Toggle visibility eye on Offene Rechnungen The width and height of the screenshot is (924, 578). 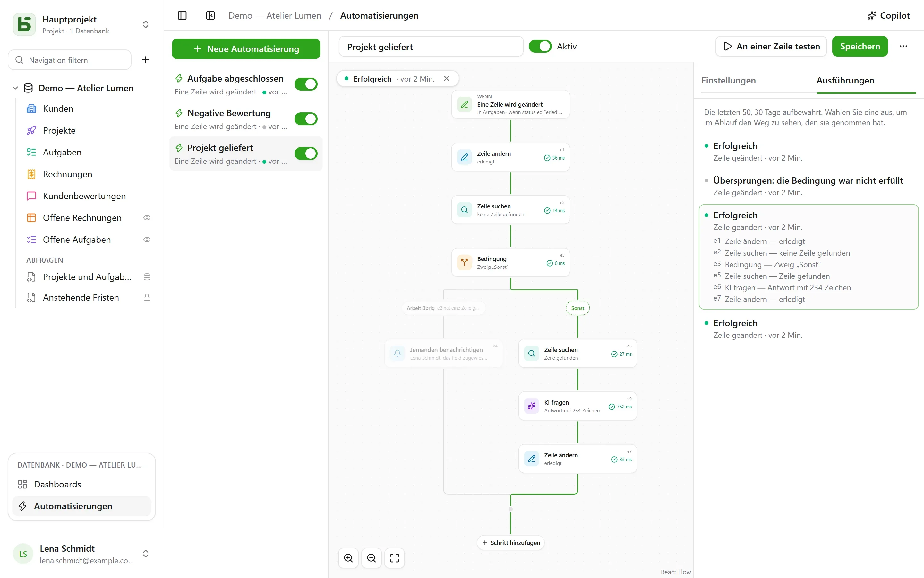147,217
